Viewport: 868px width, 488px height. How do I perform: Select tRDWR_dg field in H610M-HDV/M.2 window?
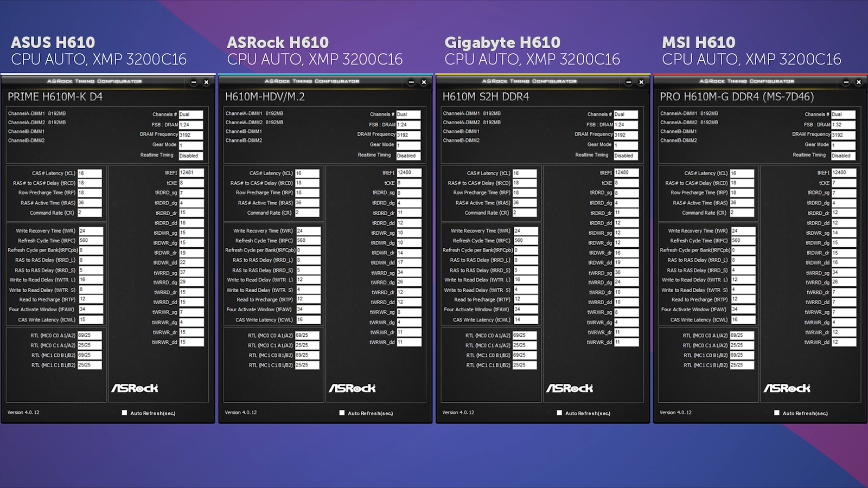coord(409,243)
